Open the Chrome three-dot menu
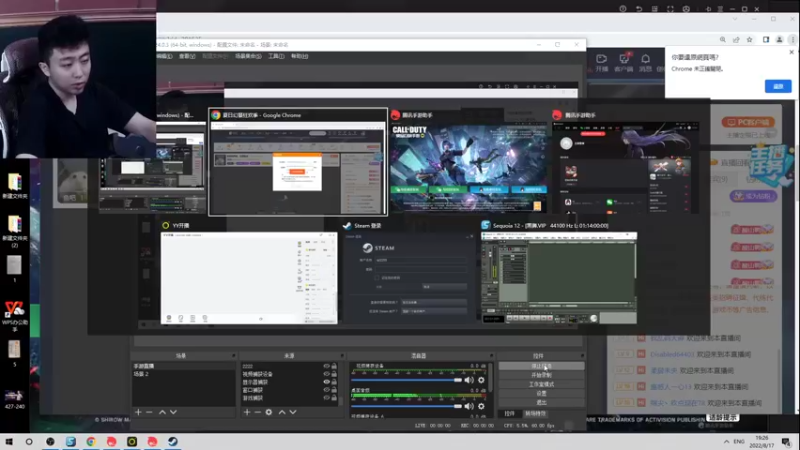 click(792, 39)
